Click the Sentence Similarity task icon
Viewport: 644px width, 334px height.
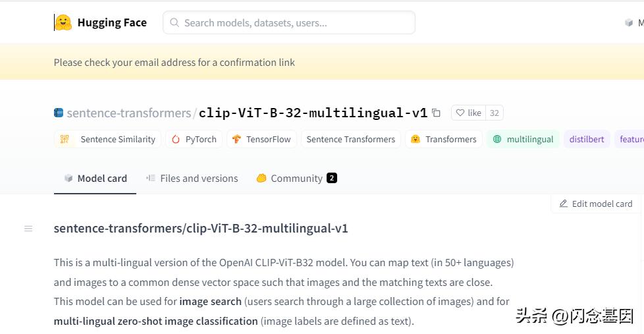tap(65, 139)
